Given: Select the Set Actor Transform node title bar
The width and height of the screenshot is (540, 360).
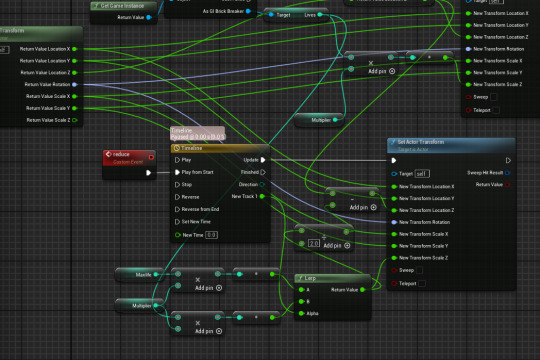Looking at the screenshot, I should click(451, 145).
